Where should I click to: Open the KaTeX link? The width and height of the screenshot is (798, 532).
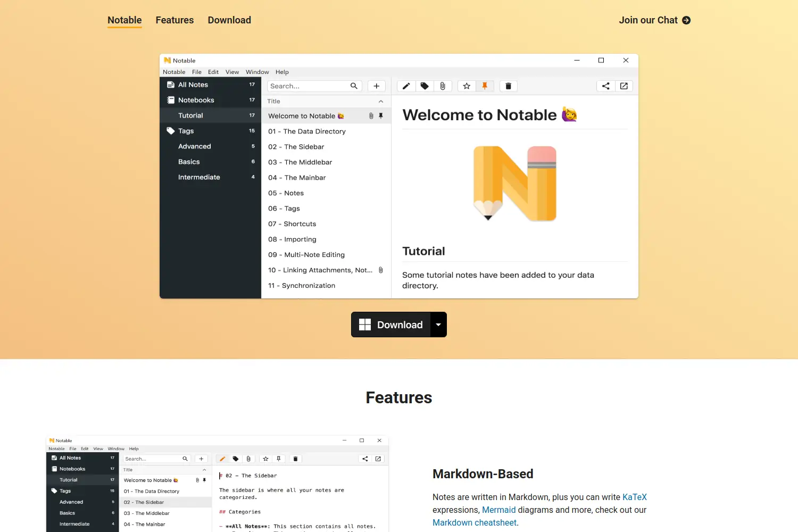(635, 497)
